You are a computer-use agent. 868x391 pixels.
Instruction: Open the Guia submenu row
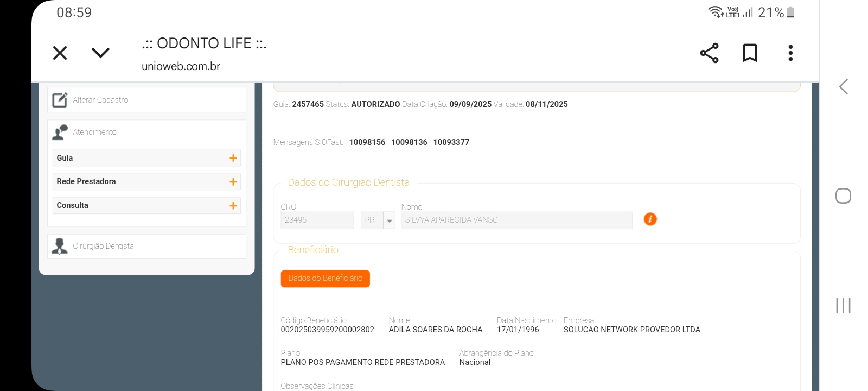coord(146,158)
